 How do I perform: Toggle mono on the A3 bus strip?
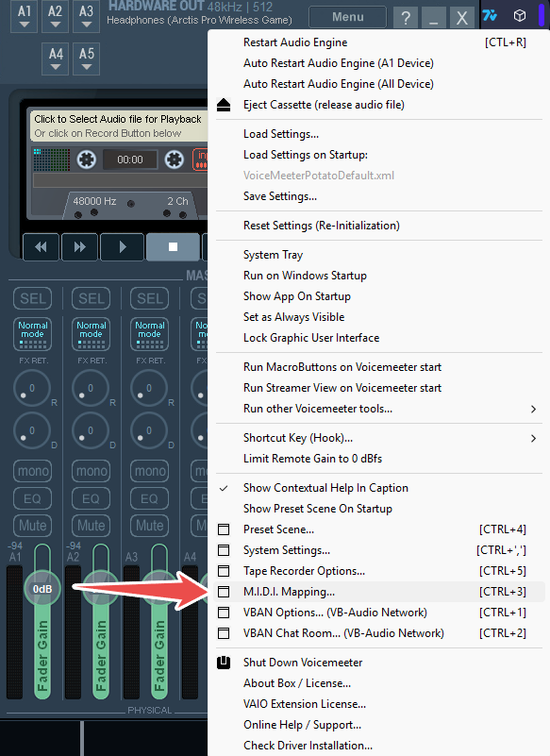pyautogui.click(x=149, y=471)
